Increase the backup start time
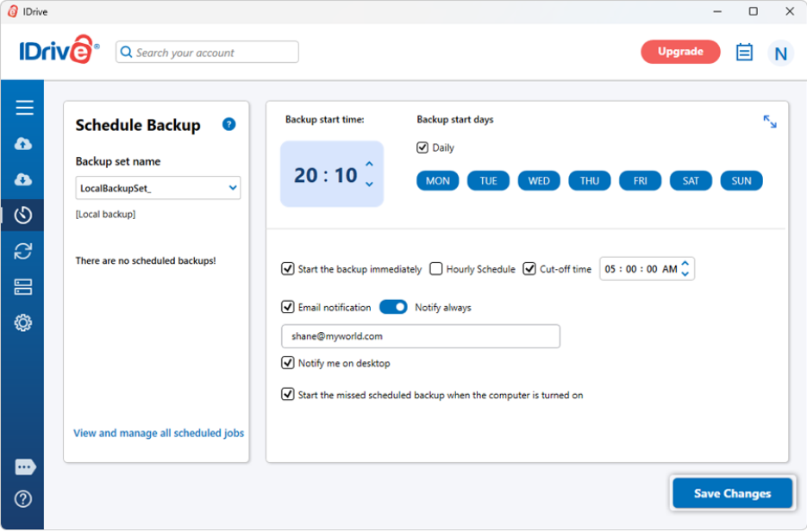The width and height of the screenshot is (807, 532). point(369,164)
